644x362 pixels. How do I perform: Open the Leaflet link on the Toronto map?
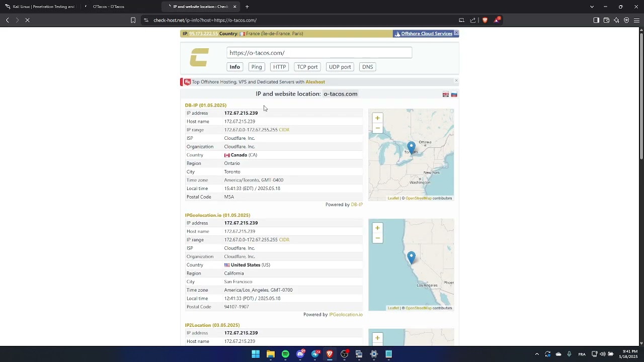pyautogui.click(x=393, y=198)
